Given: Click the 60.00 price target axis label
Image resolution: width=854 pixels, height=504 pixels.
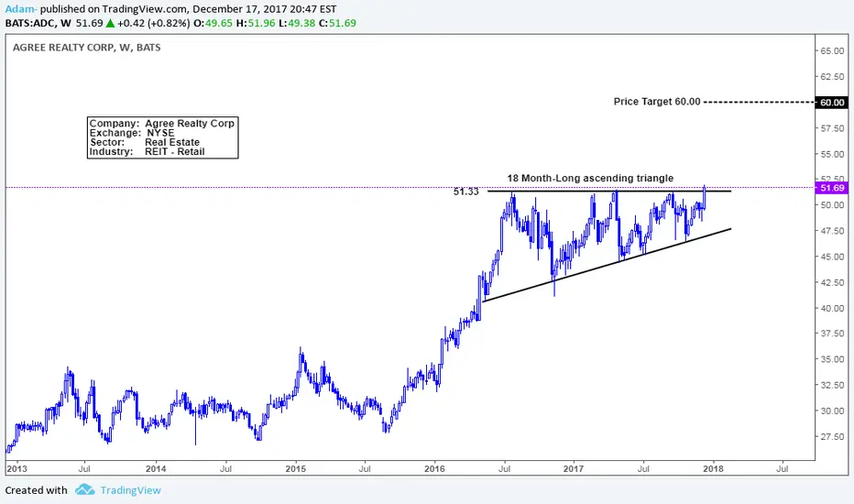Looking at the screenshot, I should click(x=831, y=103).
